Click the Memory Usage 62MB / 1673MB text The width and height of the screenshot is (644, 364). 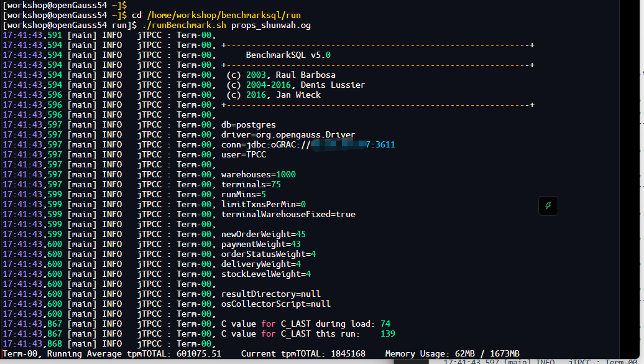pyautogui.click(x=452, y=353)
